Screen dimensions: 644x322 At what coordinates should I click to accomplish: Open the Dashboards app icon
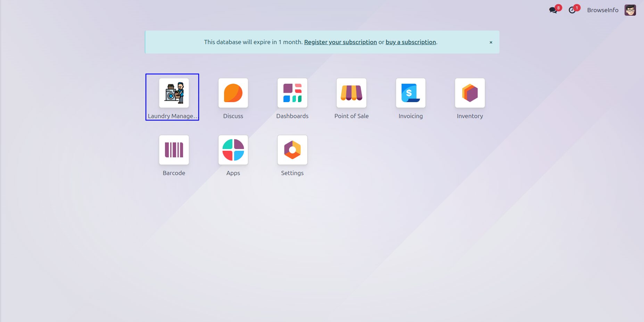(x=292, y=93)
